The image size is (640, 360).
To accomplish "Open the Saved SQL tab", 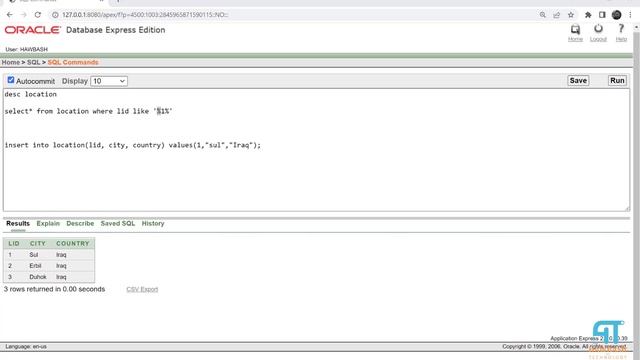I will click(118, 223).
